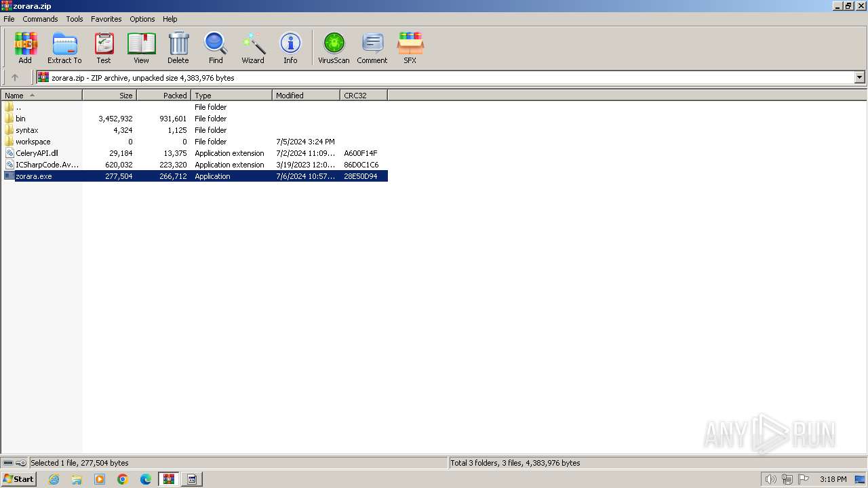Launch the Wizard tool
This screenshot has height=488, width=868.
tap(253, 48)
